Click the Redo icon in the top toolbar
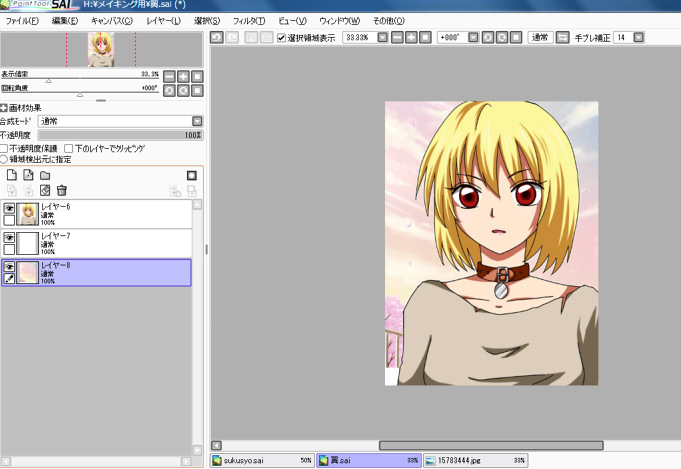This screenshot has width=681, height=469. [232, 37]
